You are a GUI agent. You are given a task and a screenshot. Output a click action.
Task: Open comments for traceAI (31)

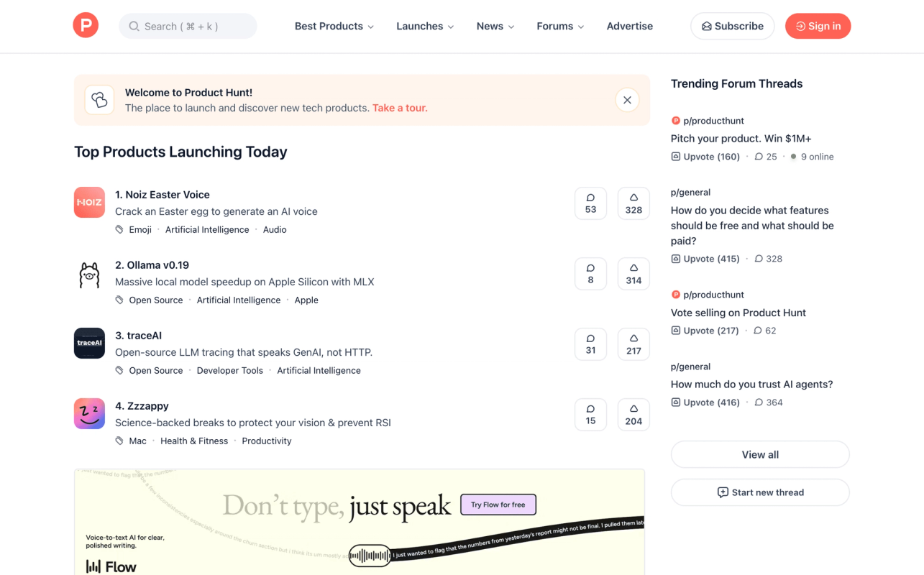(x=590, y=344)
